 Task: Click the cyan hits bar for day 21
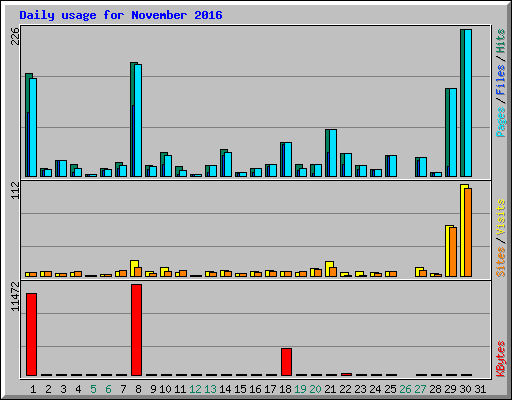(x=333, y=153)
